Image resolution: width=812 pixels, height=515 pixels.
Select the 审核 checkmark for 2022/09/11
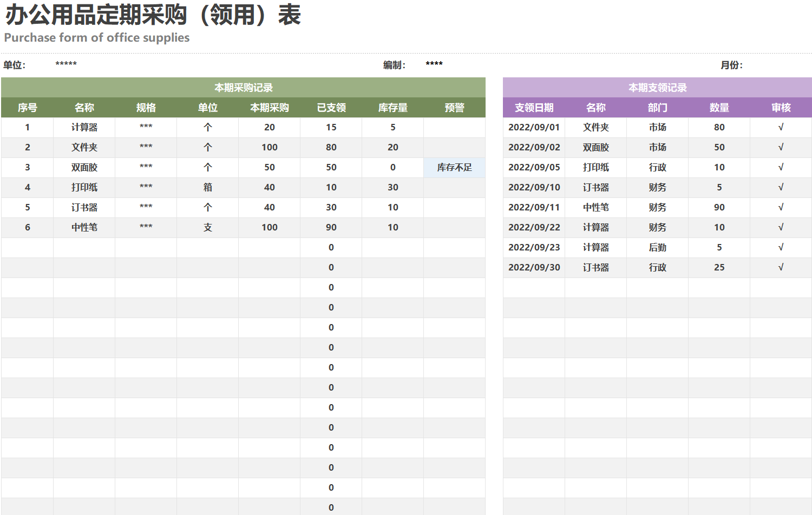[x=781, y=208]
